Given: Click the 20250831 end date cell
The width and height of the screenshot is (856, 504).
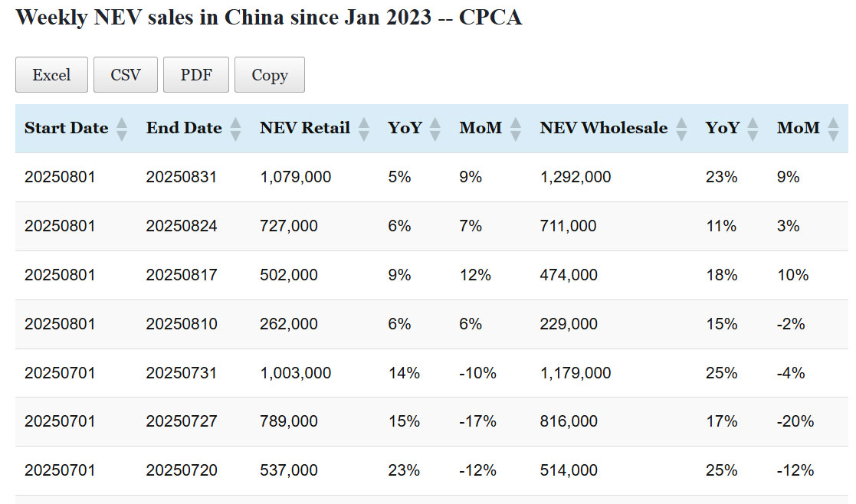Looking at the screenshot, I should (x=182, y=177).
